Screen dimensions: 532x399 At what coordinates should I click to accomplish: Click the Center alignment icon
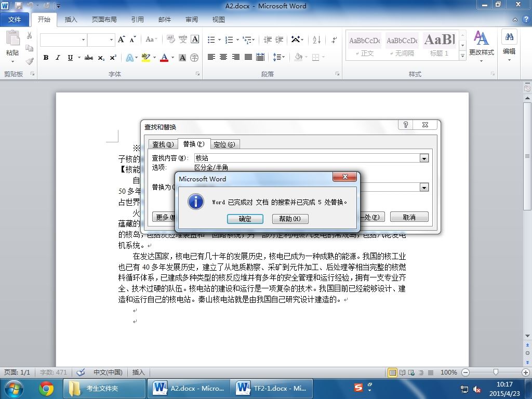pos(223,57)
